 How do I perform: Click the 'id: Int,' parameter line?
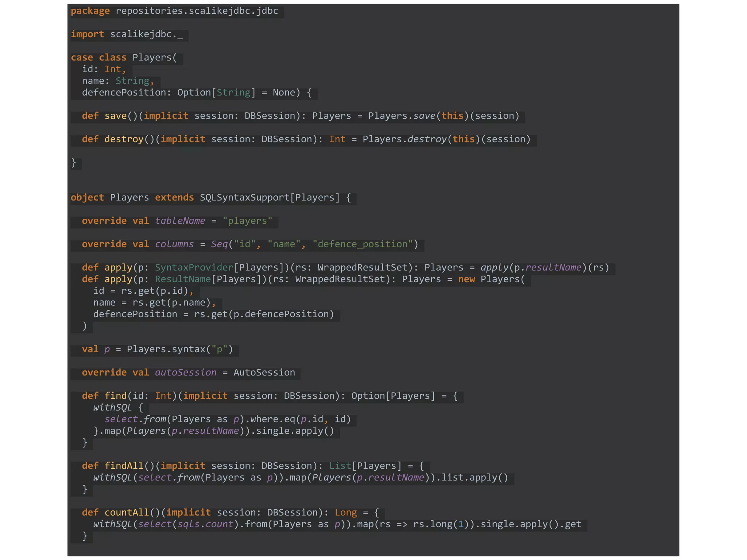point(104,69)
